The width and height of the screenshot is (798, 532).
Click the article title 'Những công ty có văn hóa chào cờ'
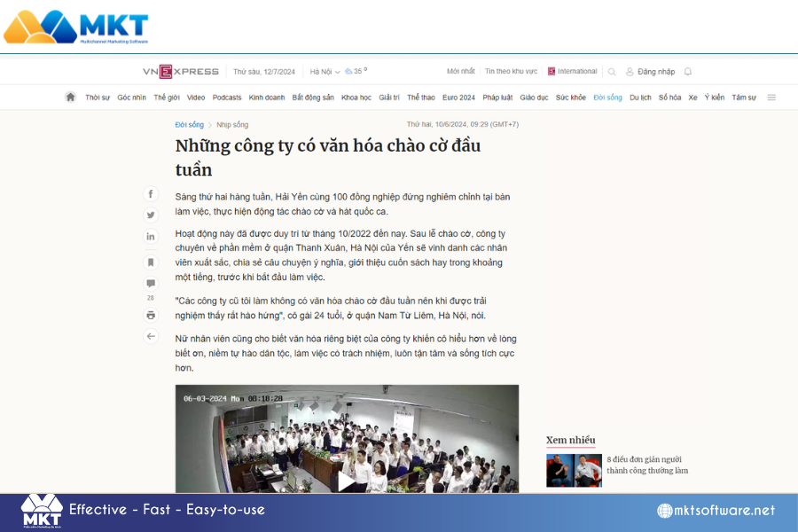click(x=328, y=157)
